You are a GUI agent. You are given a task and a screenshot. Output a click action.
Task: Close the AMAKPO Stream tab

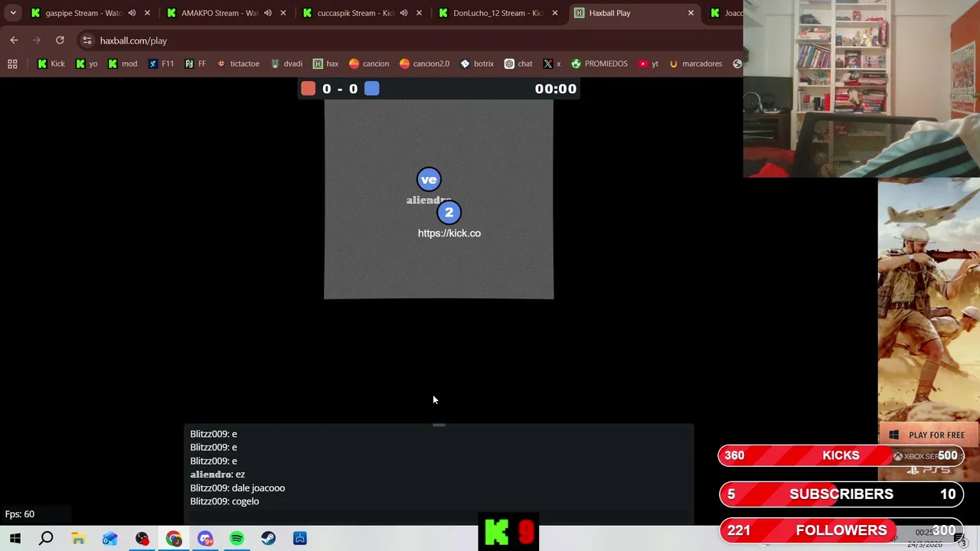point(283,13)
